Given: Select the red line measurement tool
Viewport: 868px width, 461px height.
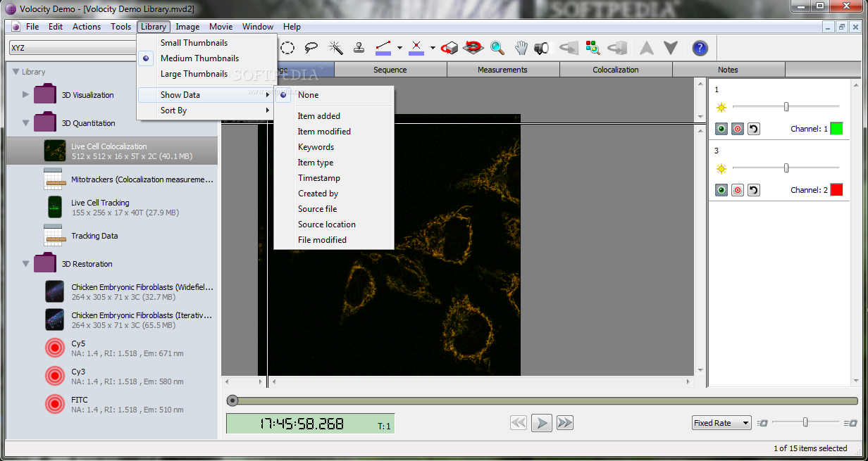Looking at the screenshot, I should [x=383, y=48].
